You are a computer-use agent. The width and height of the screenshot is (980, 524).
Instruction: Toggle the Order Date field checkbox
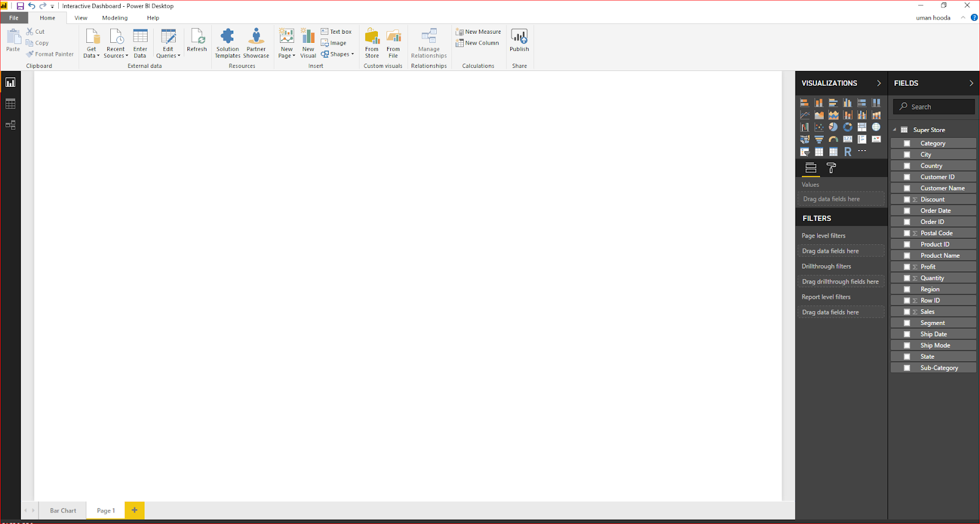tap(907, 211)
